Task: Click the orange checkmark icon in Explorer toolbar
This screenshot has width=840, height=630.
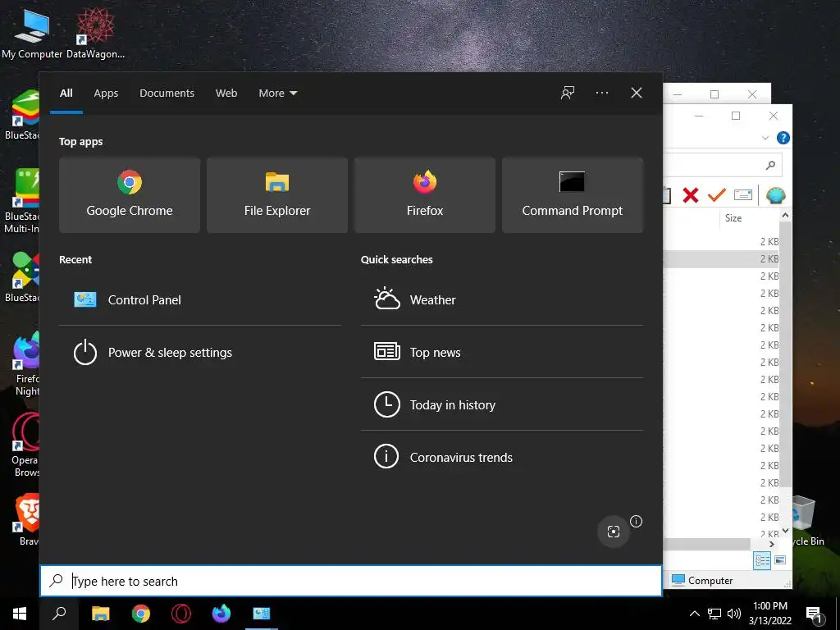Action: pos(716,195)
